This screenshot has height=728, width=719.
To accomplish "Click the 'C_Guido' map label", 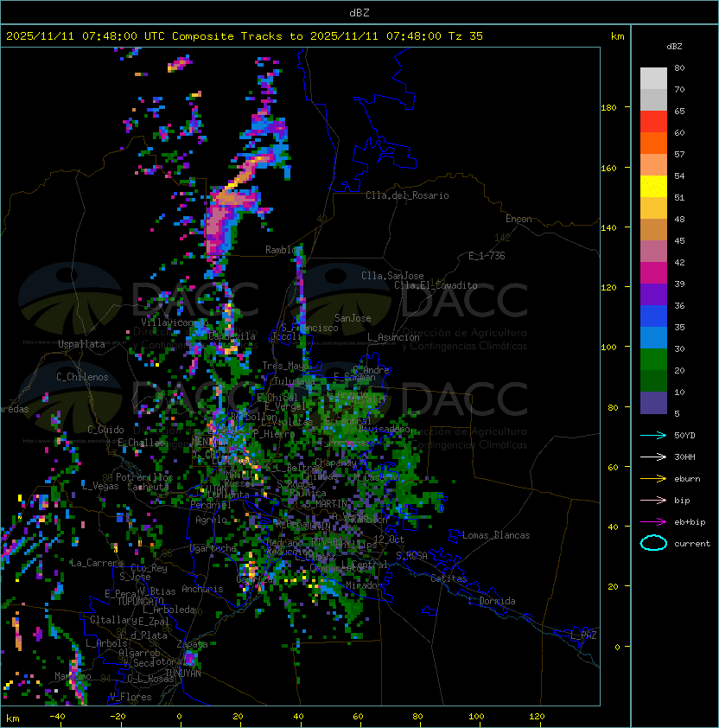I will pyautogui.click(x=105, y=430).
